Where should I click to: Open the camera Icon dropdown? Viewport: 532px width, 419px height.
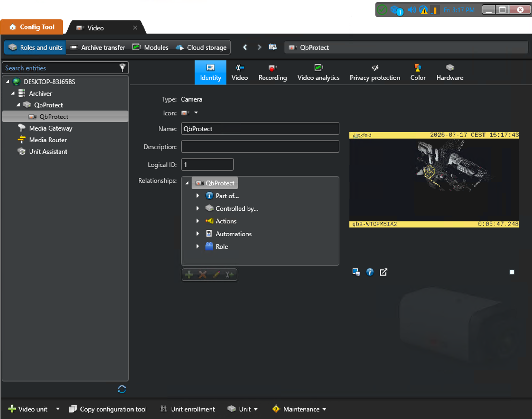pos(196,113)
